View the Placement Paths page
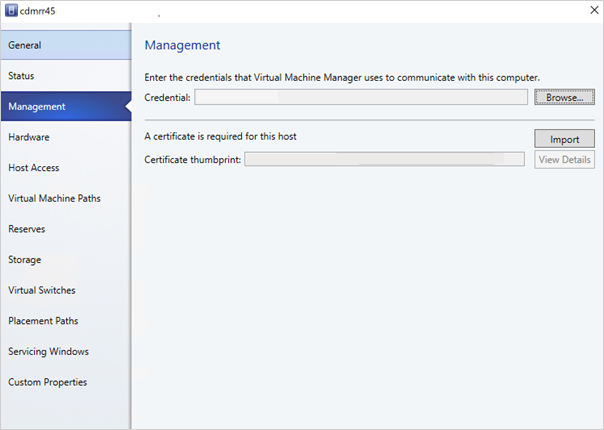604x430 pixels. click(66, 321)
